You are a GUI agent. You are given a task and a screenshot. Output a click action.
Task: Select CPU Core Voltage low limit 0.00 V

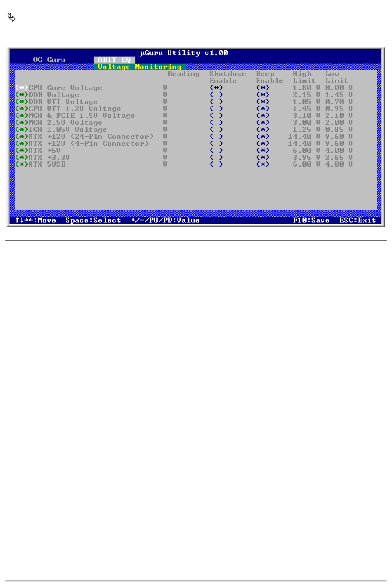tap(339, 88)
